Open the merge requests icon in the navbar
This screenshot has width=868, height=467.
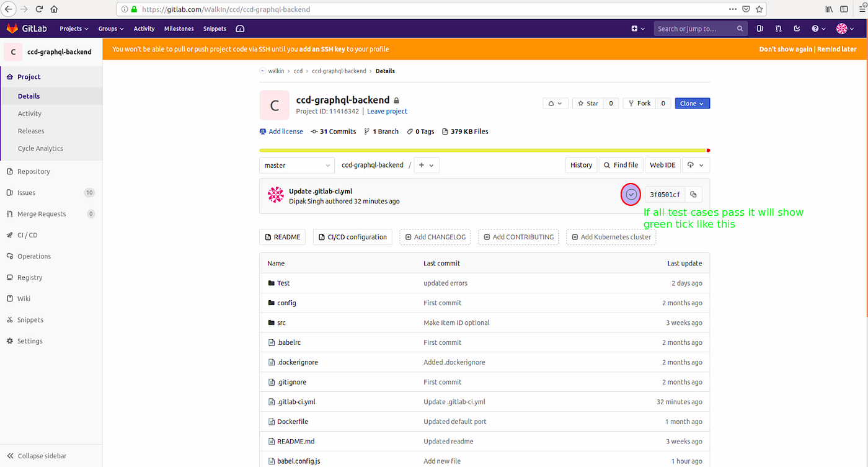pos(778,29)
